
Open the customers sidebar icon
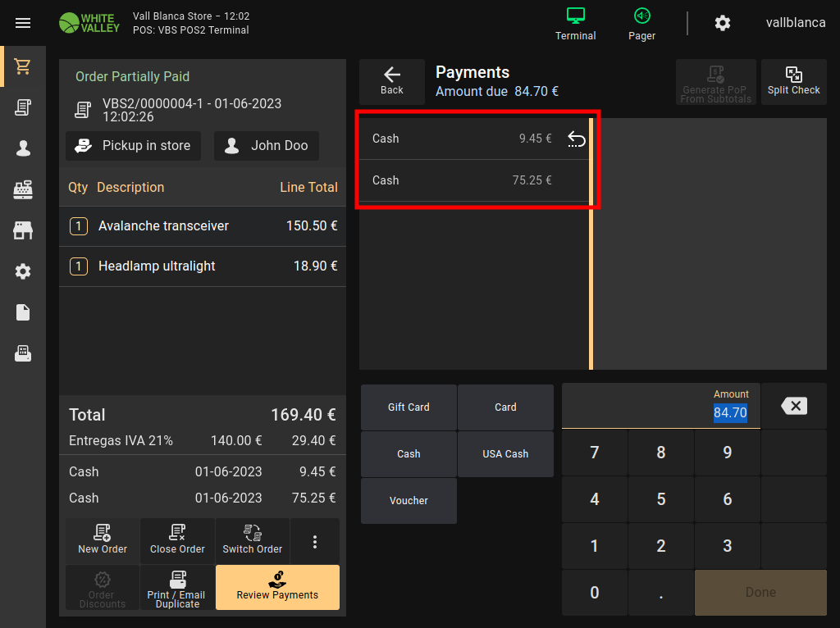tap(23, 148)
